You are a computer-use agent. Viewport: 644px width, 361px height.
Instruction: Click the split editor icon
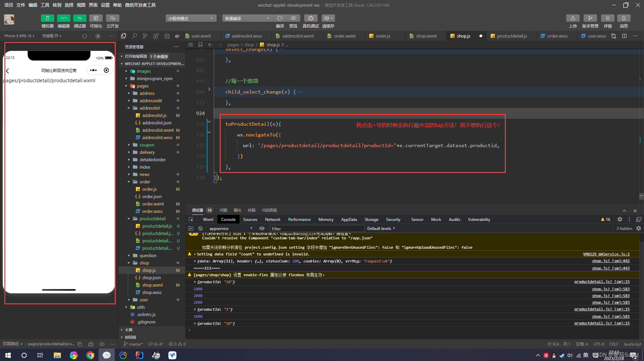pyautogui.click(x=624, y=36)
